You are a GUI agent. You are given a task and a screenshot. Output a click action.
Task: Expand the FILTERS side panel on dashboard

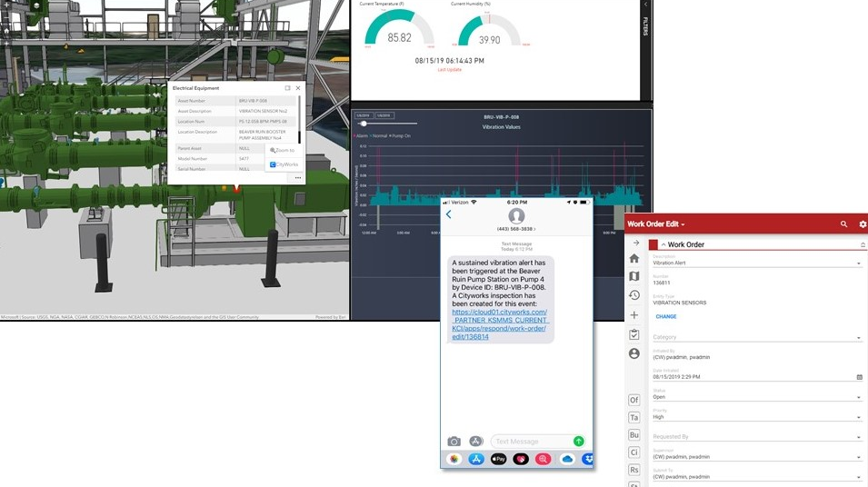click(645, 26)
